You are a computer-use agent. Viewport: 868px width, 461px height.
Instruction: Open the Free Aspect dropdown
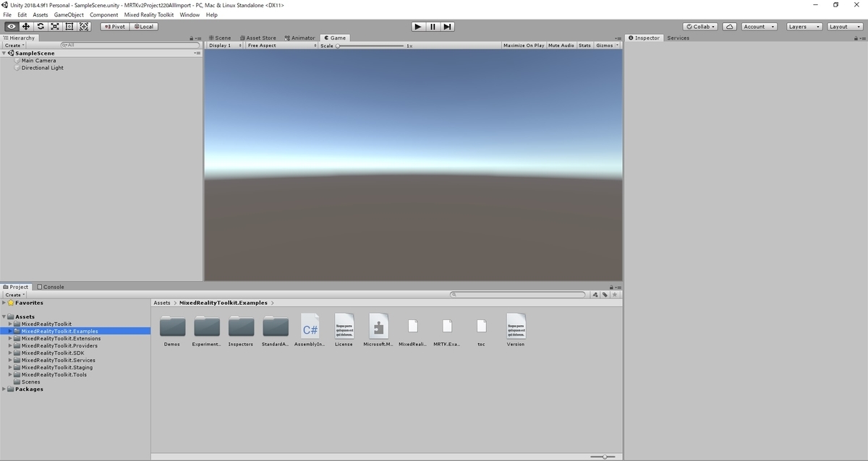[x=281, y=46]
